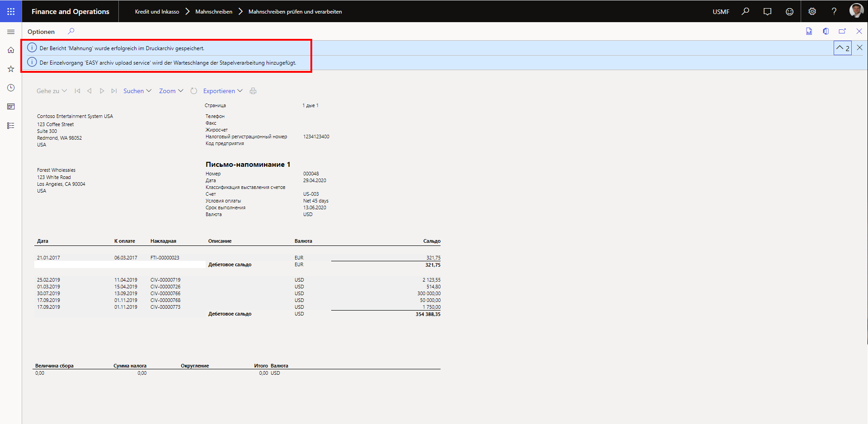Screen dimensions: 868x424
Task: Open the Gehe zu dropdown
Action: point(52,91)
